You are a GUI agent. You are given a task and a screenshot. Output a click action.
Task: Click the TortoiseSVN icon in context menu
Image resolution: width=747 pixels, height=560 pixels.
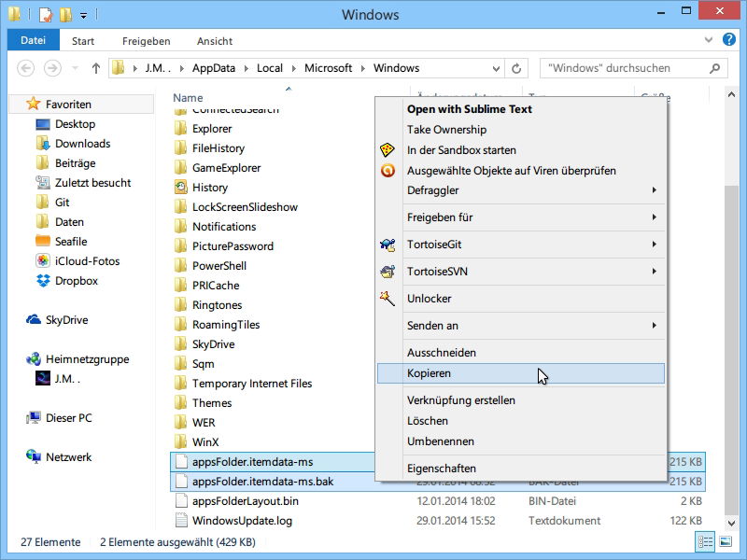click(388, 272)
